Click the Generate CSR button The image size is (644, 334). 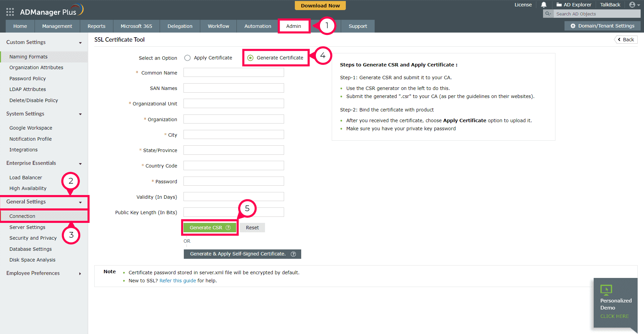coord(210,228)
